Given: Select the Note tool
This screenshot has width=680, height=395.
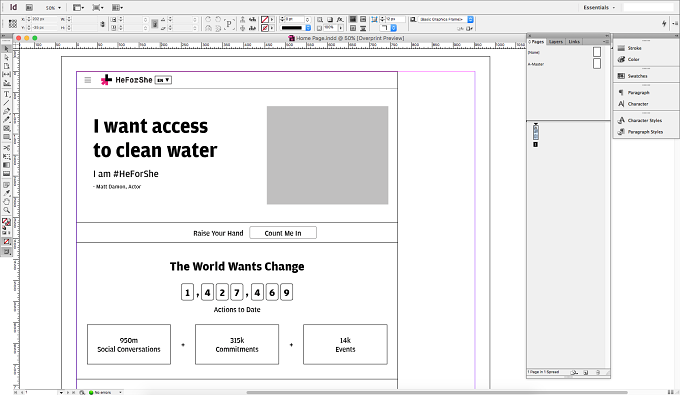Looking at the screenshot, I should 7,185.
